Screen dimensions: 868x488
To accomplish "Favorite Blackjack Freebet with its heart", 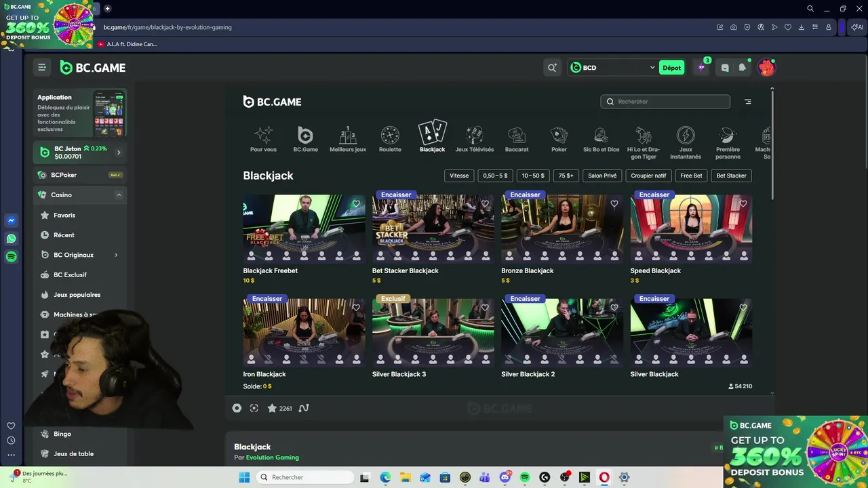I will (356, 203).
